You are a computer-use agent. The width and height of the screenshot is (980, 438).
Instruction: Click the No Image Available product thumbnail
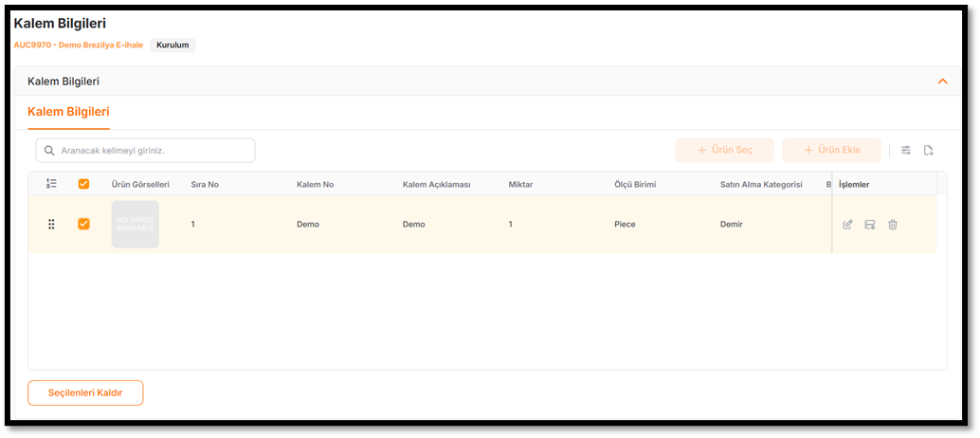[x=135, y=225]
